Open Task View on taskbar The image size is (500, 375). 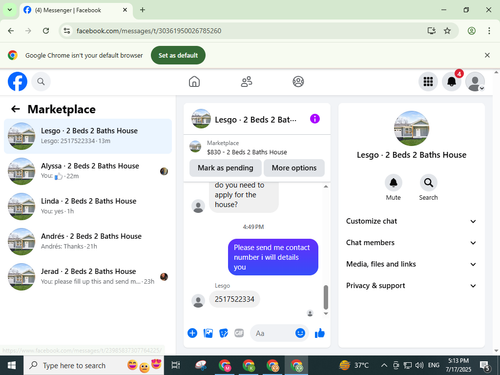click(176, 365)
